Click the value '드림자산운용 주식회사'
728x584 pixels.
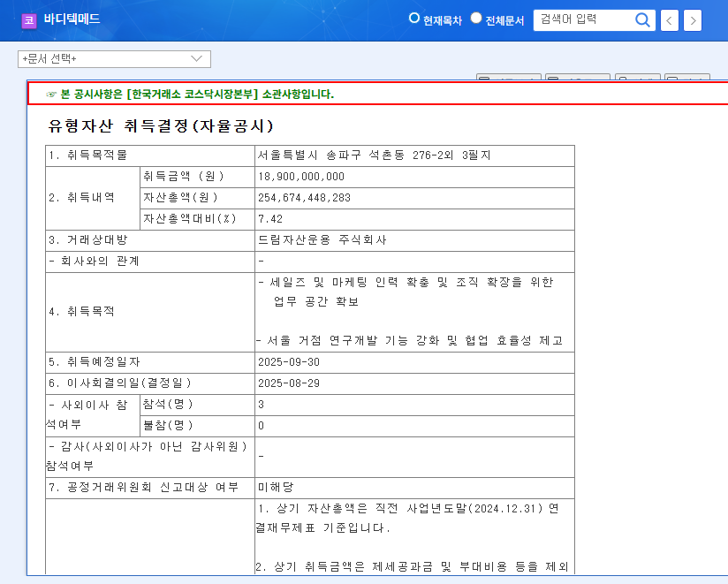(322, 240)
